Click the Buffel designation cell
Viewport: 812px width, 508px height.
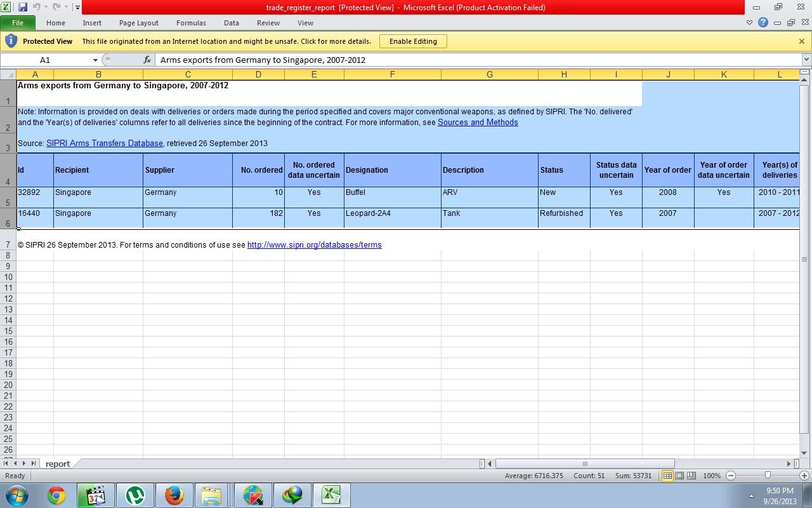coord(393,197)
